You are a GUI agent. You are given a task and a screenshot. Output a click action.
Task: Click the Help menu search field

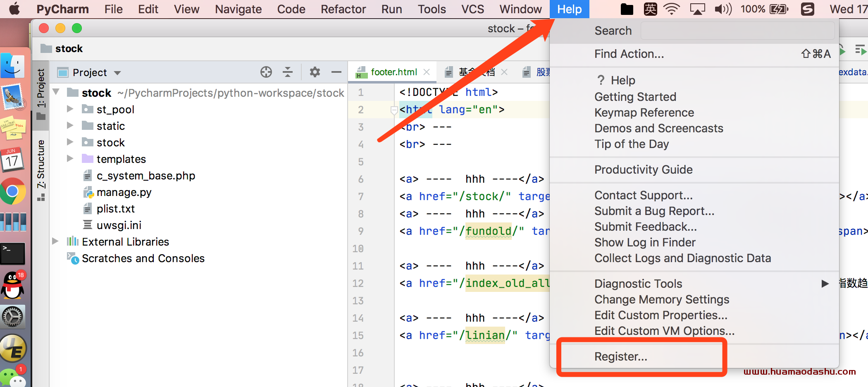tap(737, 31)
